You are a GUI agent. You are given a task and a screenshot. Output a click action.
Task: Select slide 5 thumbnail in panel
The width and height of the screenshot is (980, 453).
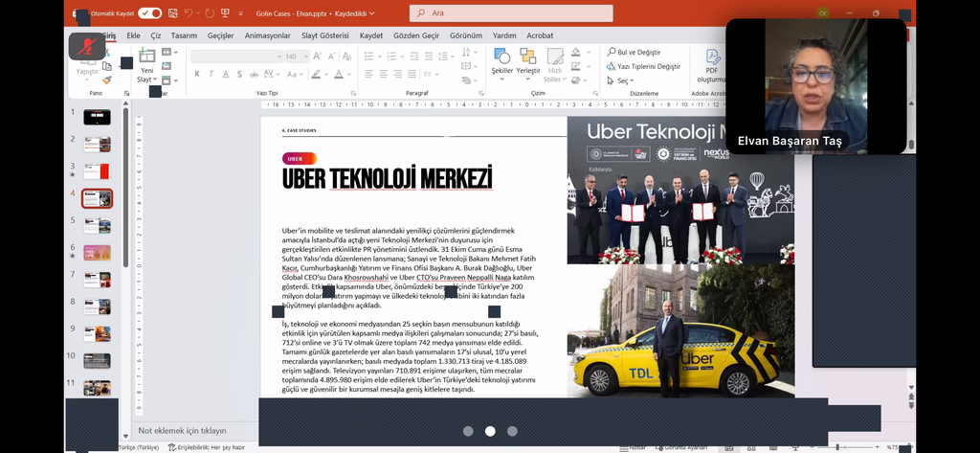point(97,226)
